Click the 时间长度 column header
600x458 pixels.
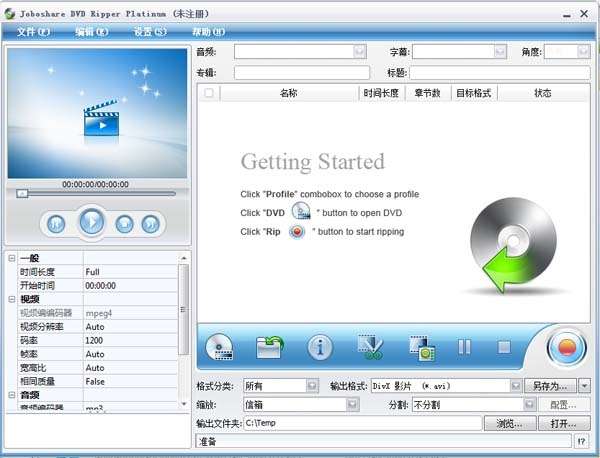pyautogui.click(x=381, y=93)
